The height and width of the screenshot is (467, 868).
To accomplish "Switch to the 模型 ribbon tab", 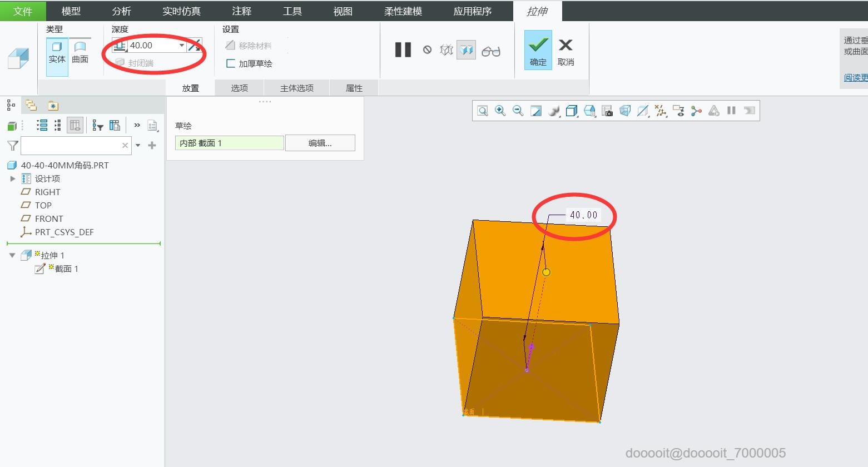I will (71, 11).
